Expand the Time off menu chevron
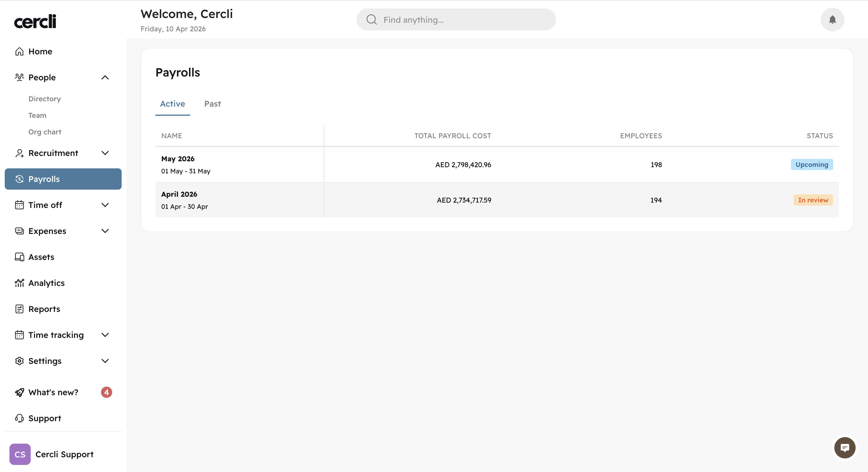Image resolution: width=868 pixels, height=472 pixels. click(x=105, y=205)
